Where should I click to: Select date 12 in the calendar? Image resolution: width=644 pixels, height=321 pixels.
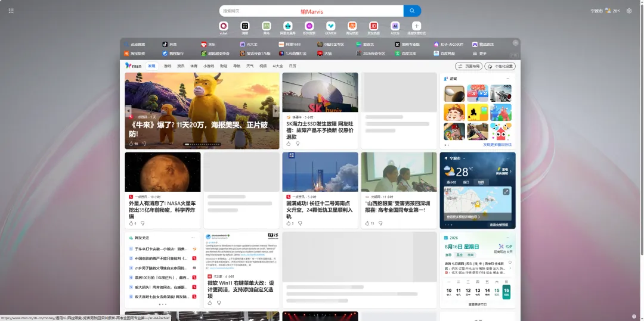tap(468, 291)
